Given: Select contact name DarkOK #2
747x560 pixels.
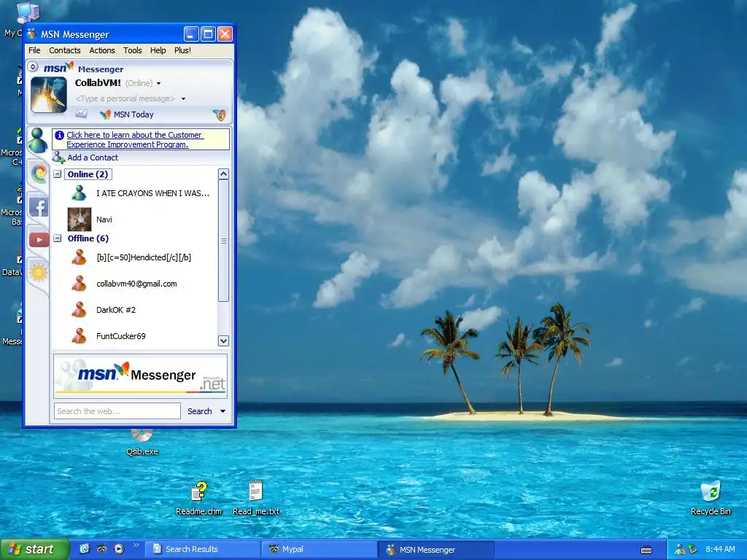Looking at the screenshot, I should pos(116,310).
